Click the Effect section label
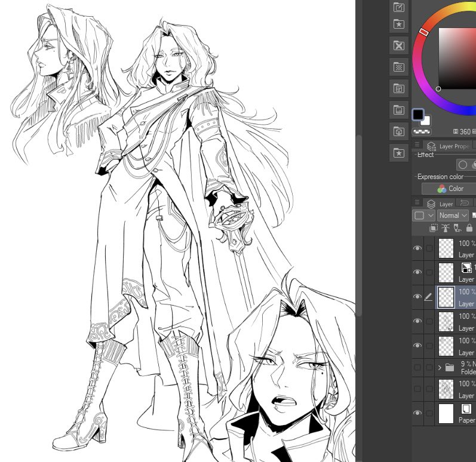Screen dimensions: 476x462 pyautogui.click(x=425, y=155)
